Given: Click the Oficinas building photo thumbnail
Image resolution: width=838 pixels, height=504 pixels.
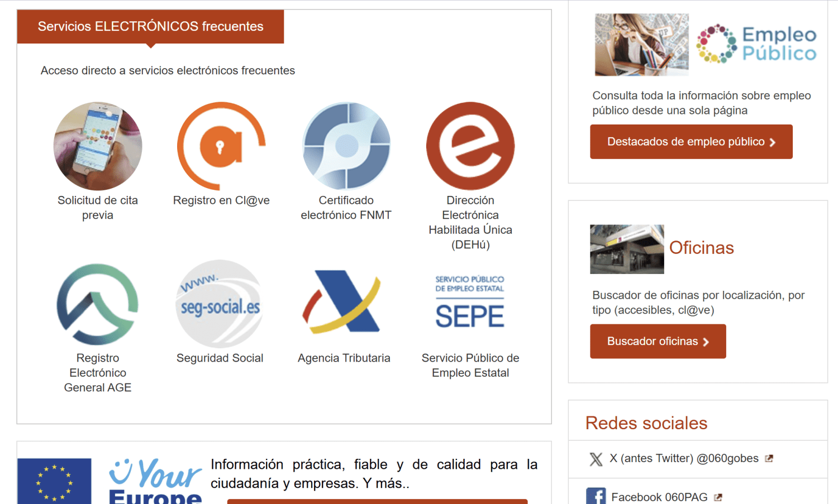Looking at the screenshot, I should (627, 249).
